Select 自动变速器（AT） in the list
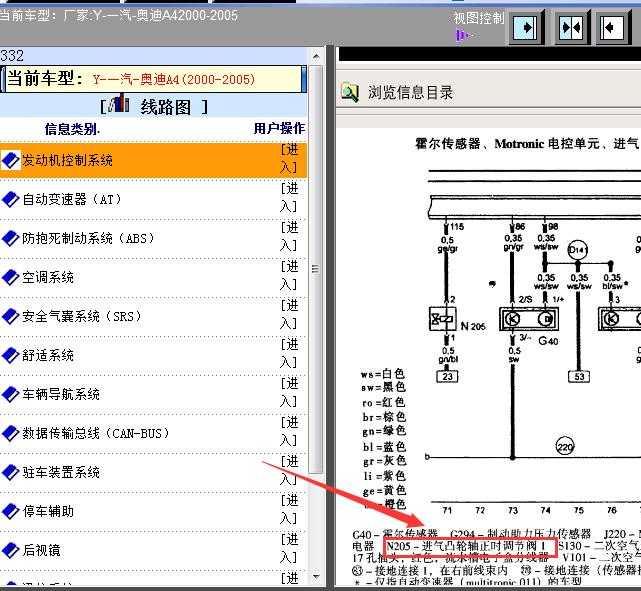 coord(72,199)
